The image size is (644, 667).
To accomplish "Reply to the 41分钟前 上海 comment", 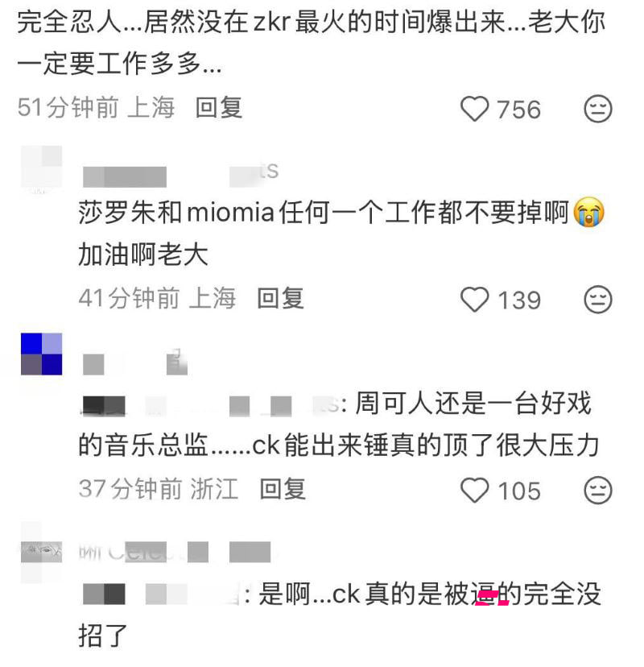I will pyautogui.click(x=281, y=298).
